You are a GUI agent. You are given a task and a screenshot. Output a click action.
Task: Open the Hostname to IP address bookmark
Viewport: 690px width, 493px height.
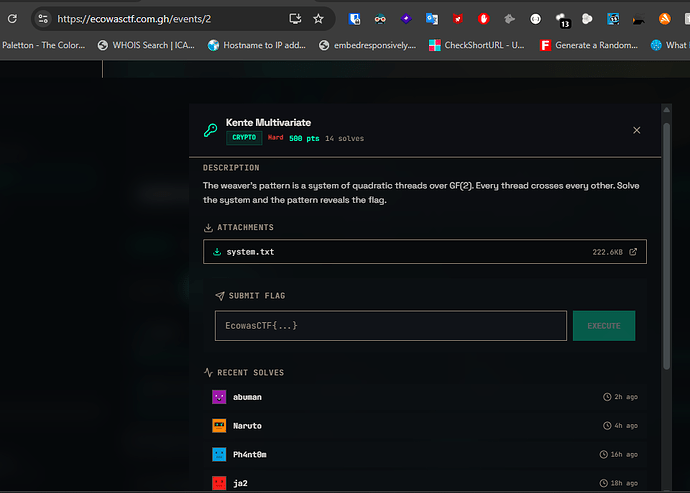(257, 45)
